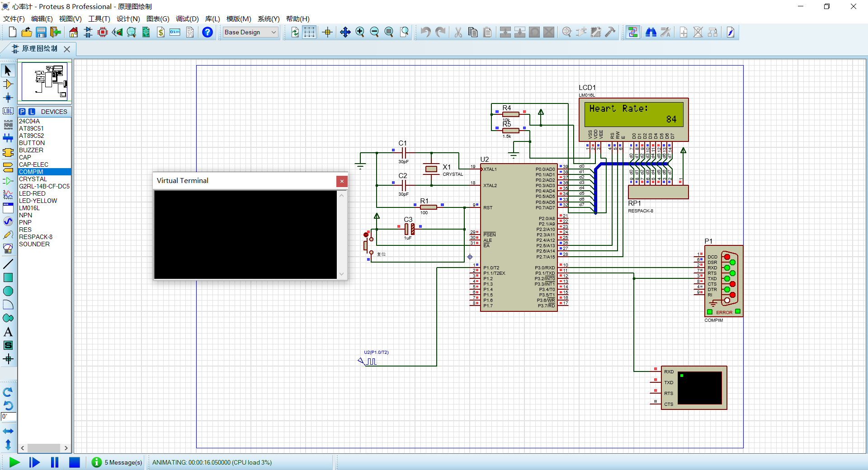The image size is (868, 470).
Task: Select the 2D line drawing tool
Action: (8, 264)
